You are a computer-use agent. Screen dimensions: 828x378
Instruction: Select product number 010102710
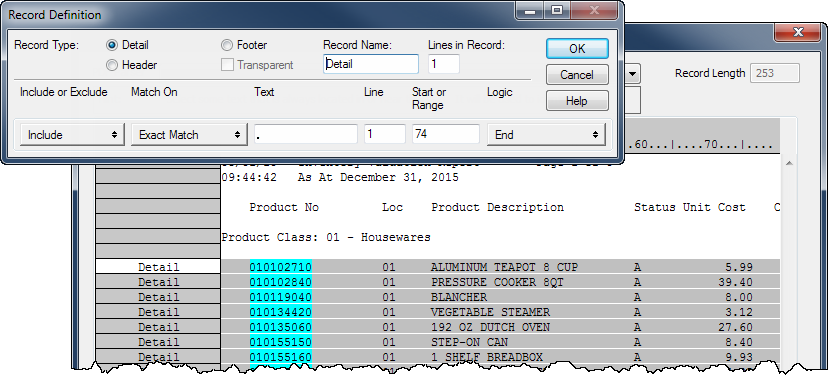(281, 267)
